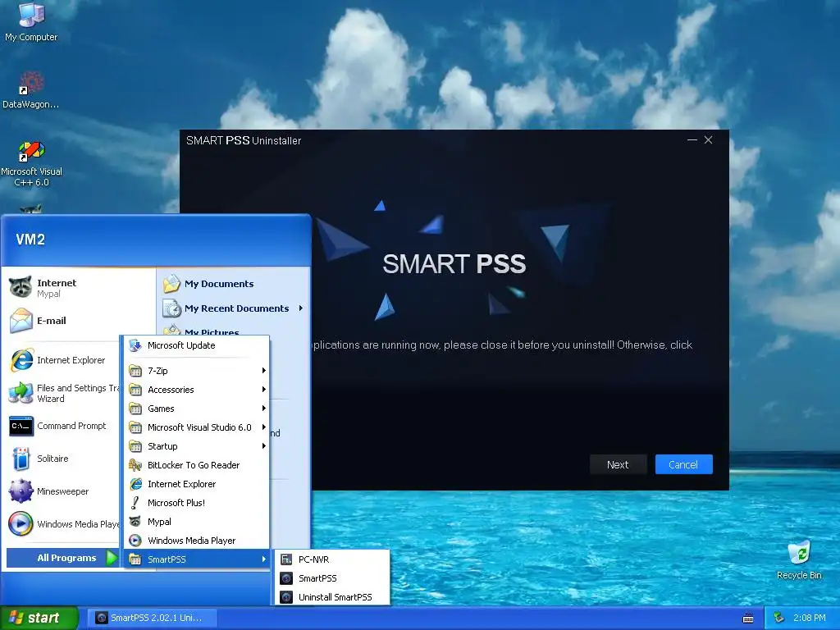This screenshot has height=630, width=840.
Task: Expand the Accessories program folder
Action: (x=197, y=390)
